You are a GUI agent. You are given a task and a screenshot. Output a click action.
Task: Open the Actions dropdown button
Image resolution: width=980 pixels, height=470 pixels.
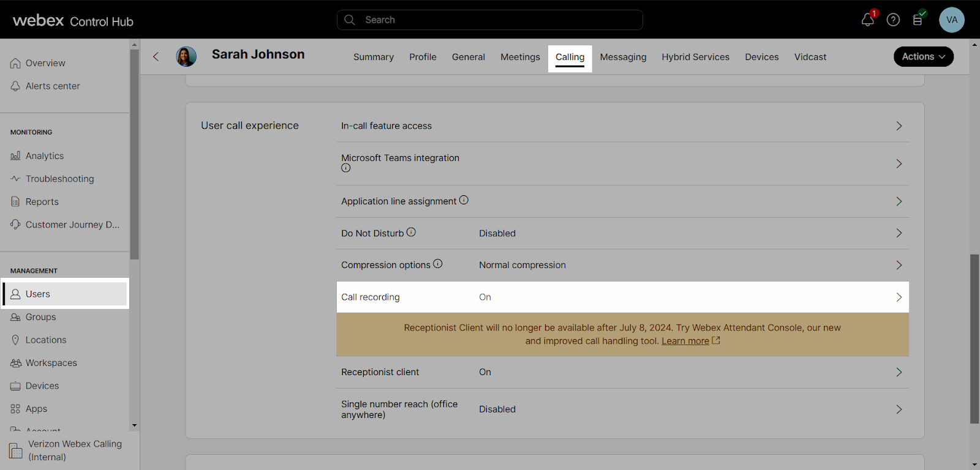click(x=924, y=56)
